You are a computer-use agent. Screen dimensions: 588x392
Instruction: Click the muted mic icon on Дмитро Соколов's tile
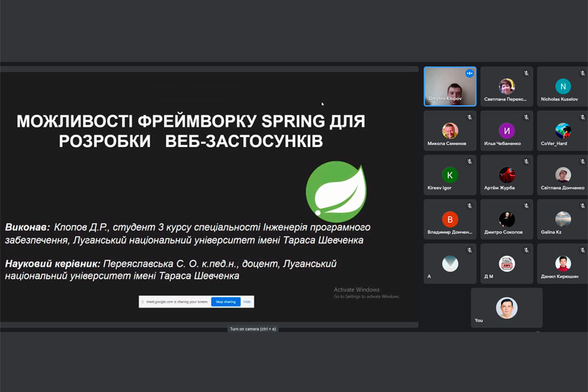(527, 206)
